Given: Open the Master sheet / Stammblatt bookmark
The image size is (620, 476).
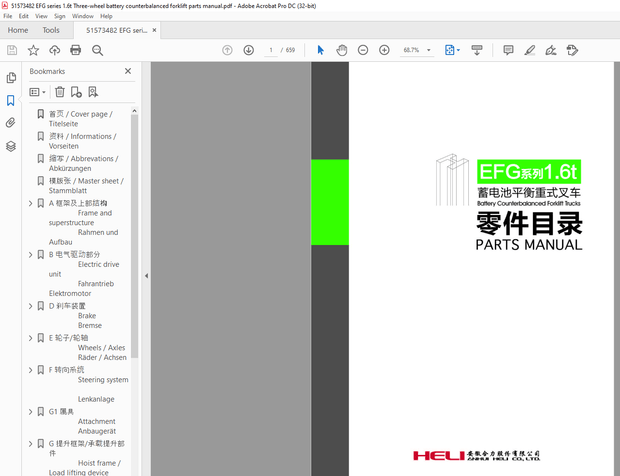Looking at the screenshot, I should click(86, 186).
